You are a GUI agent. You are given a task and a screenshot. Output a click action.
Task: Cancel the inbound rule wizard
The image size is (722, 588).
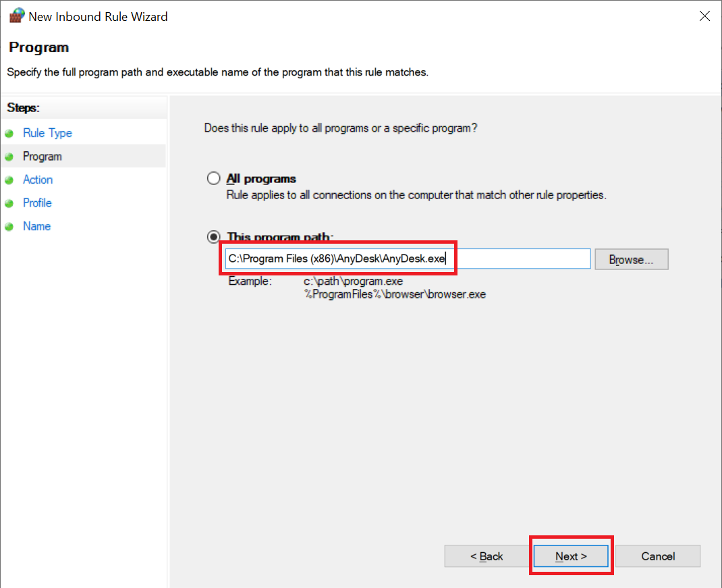tap(657, 556)
